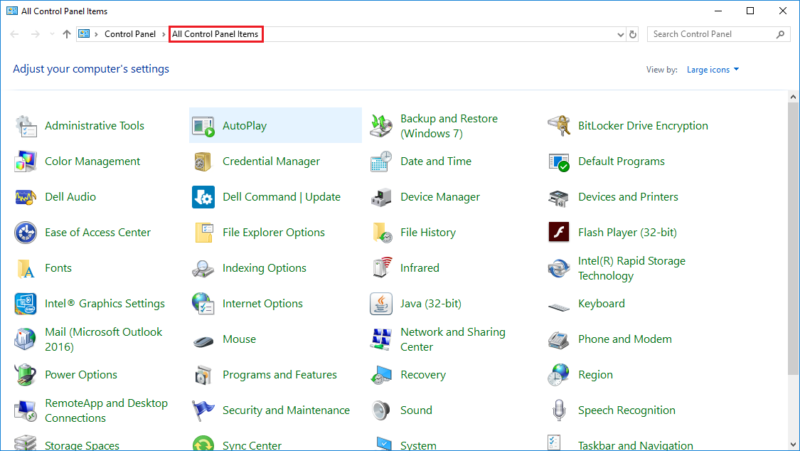Click the File History icon

click(x=381, y=233)
